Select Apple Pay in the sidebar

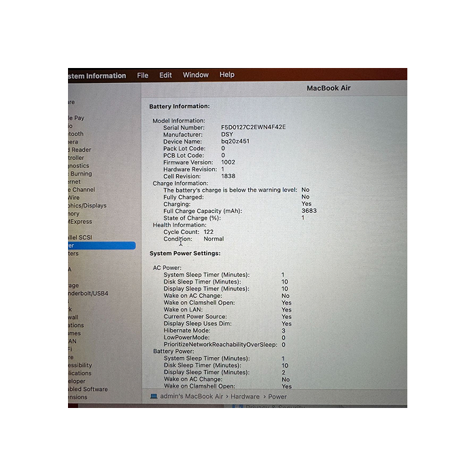[76, 118]
